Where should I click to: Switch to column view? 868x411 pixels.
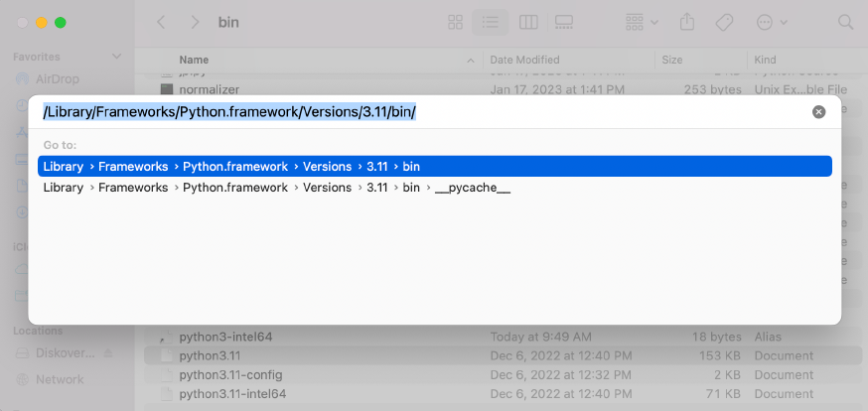pyautogui.click(x=528, y=22)
